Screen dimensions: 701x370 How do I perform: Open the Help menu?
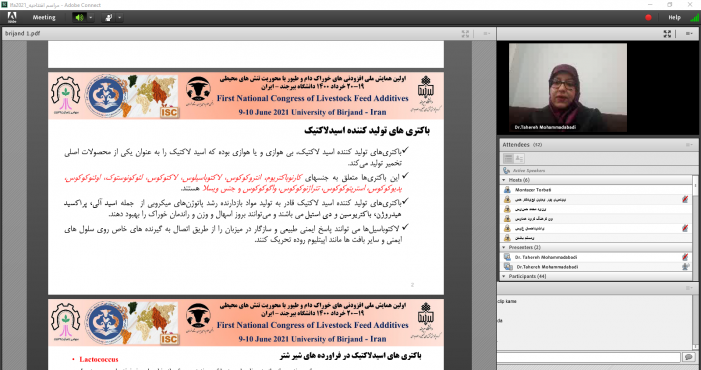[x=674, y=17]
